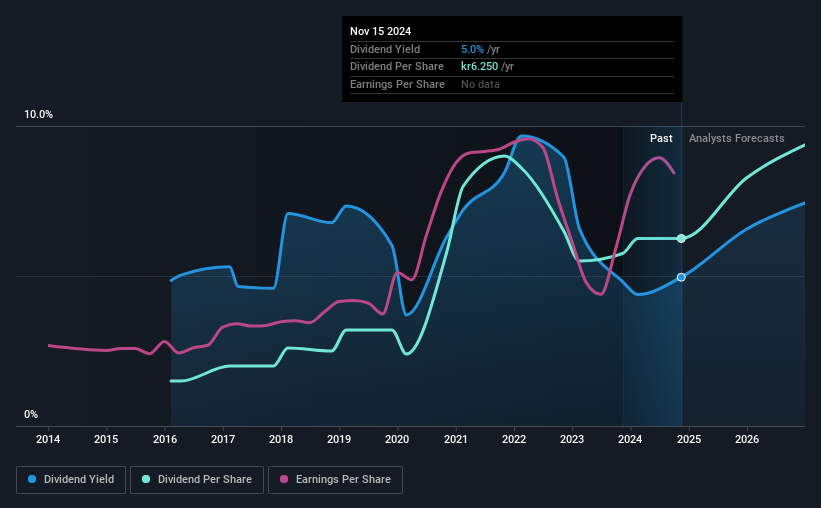Click the 5.0% dividend yield value
This screenshot has width=821, height=508.
[x=472, y=49]
